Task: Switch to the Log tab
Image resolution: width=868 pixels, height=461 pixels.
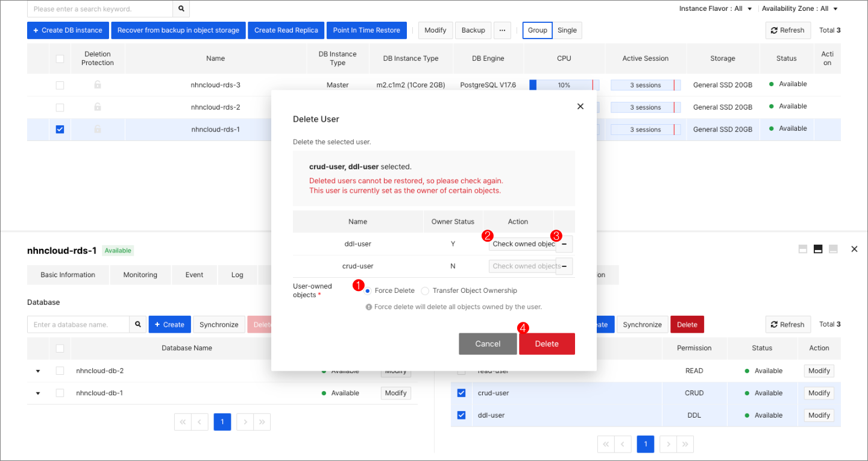Action: click(x=237, y=274)
